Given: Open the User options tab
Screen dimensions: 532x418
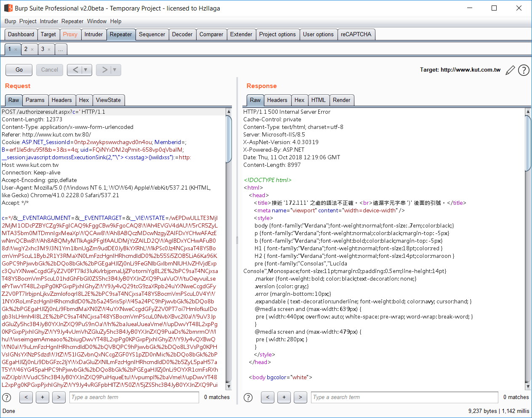Looking at the screenshot, I should 318,35.
